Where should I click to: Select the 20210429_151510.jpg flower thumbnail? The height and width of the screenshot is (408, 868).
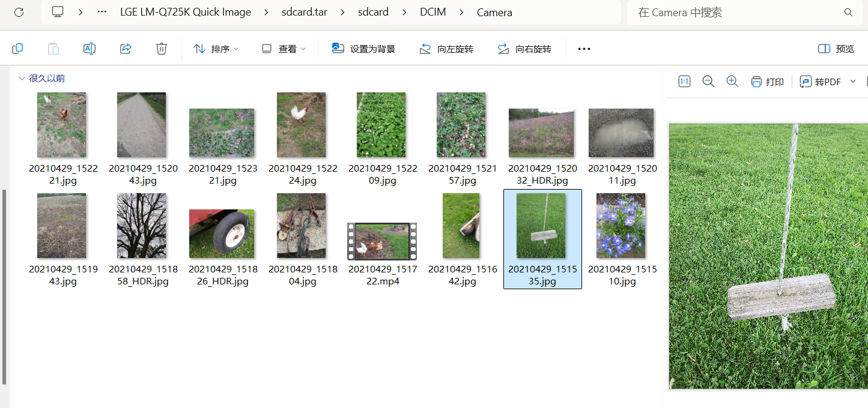[622, 225]
